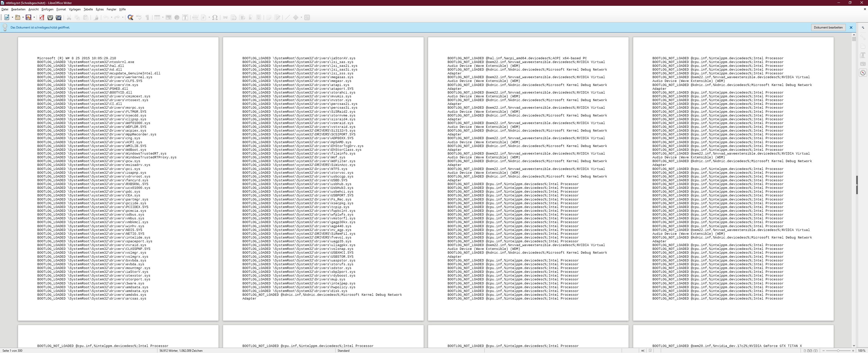Viewport: 868px width, 353px height.
Task: Open the Ansicht menu
Action: [33, 9]
